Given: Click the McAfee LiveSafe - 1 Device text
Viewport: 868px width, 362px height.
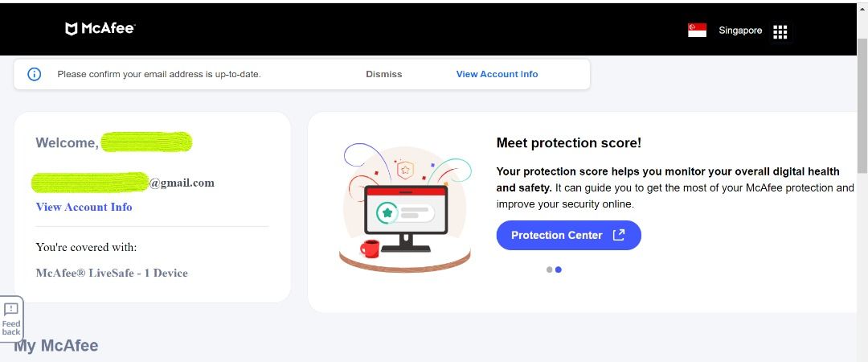Looking at the screenshot, I should [x=112, y=273].
